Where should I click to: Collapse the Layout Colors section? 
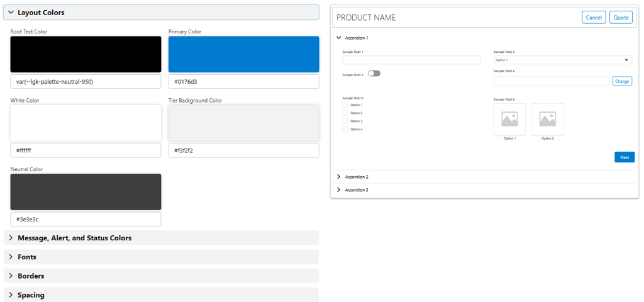pos(161,13)
